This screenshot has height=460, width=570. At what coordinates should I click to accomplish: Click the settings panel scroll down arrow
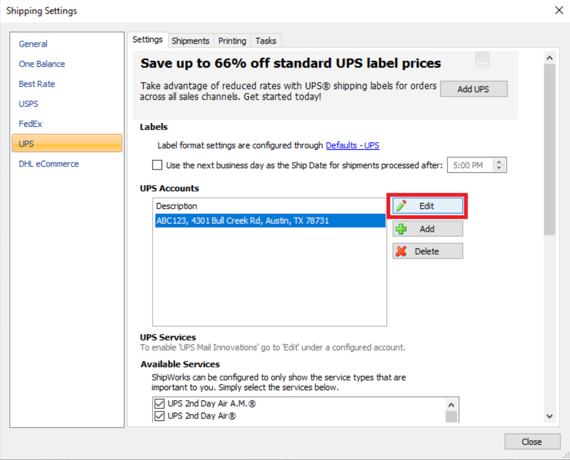(x=550, y=416)
